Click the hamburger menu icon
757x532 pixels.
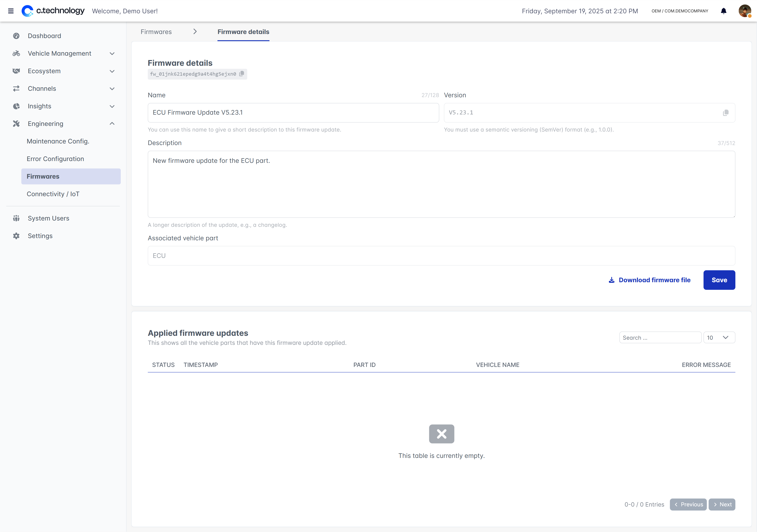(11, 11)
